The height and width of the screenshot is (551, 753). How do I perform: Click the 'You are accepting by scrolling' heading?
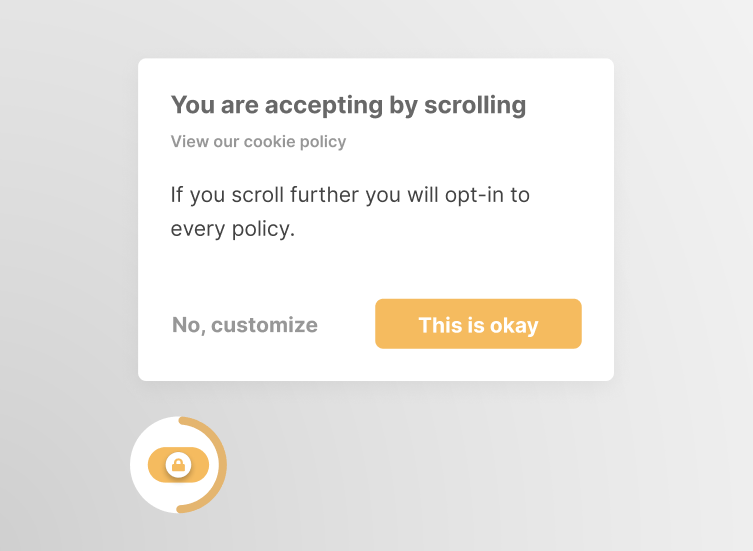coord(349,106)
